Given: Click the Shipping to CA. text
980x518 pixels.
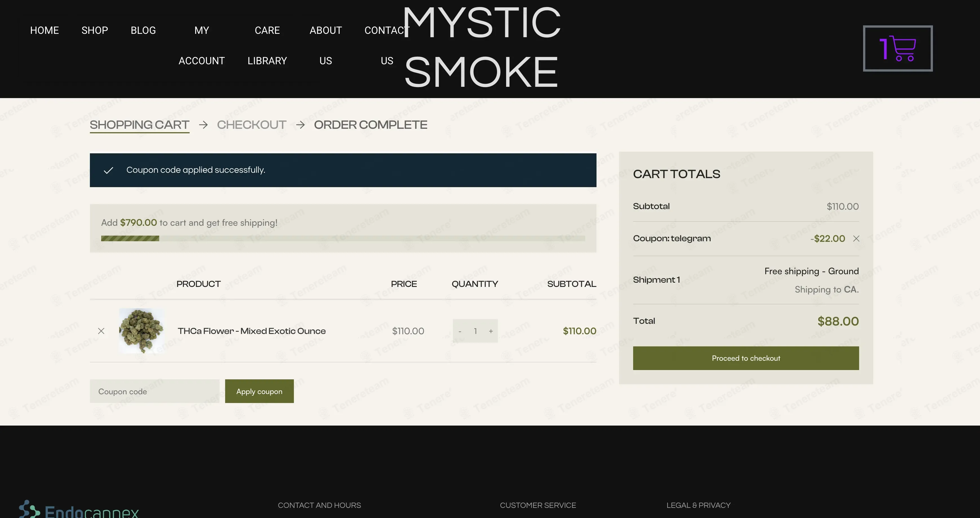Looking at the screenshot, I should [x=826, y=290].
